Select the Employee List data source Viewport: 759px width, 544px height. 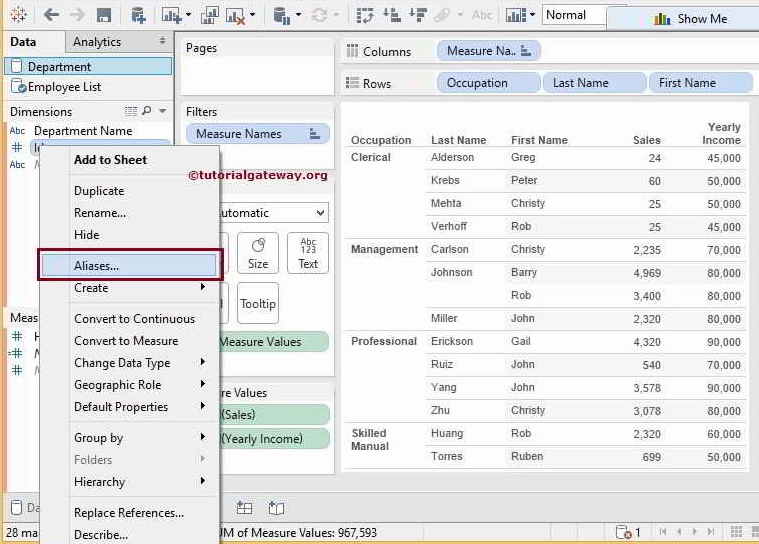pos(88,87)
